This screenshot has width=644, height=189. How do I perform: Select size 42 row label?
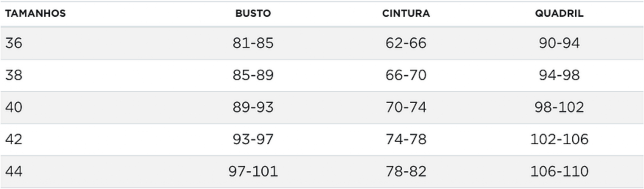coord(14,139)
